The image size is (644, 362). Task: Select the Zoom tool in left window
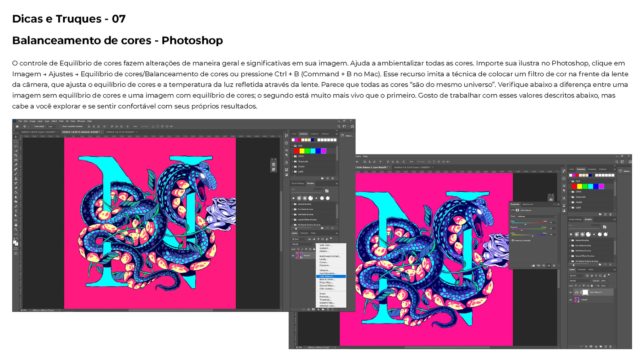pyautogui.click(x=16, y=229)
